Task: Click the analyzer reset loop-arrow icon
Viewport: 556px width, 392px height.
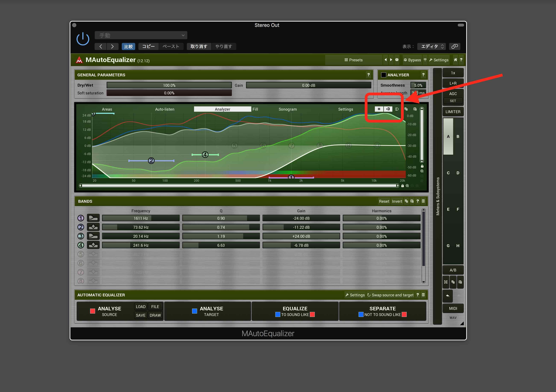Action: (397, 109)
